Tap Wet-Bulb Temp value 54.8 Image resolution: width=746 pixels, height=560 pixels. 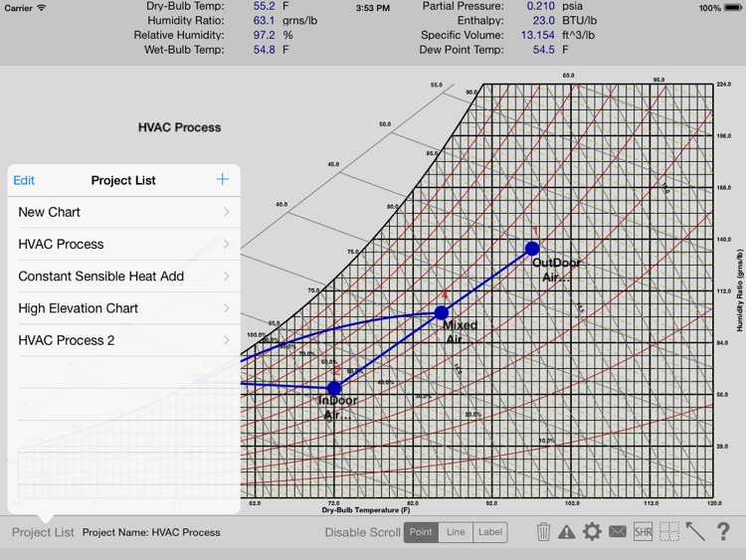[x=264, y=50]
